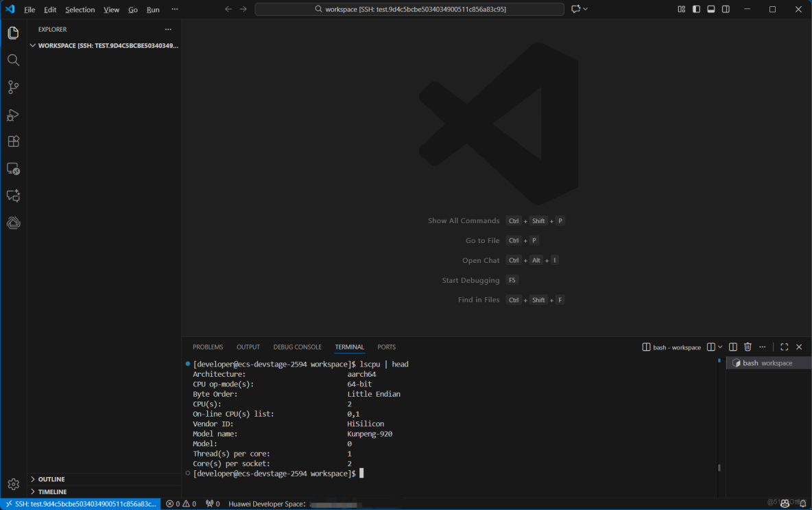Open the Search view in activity bar

point(14,60)
